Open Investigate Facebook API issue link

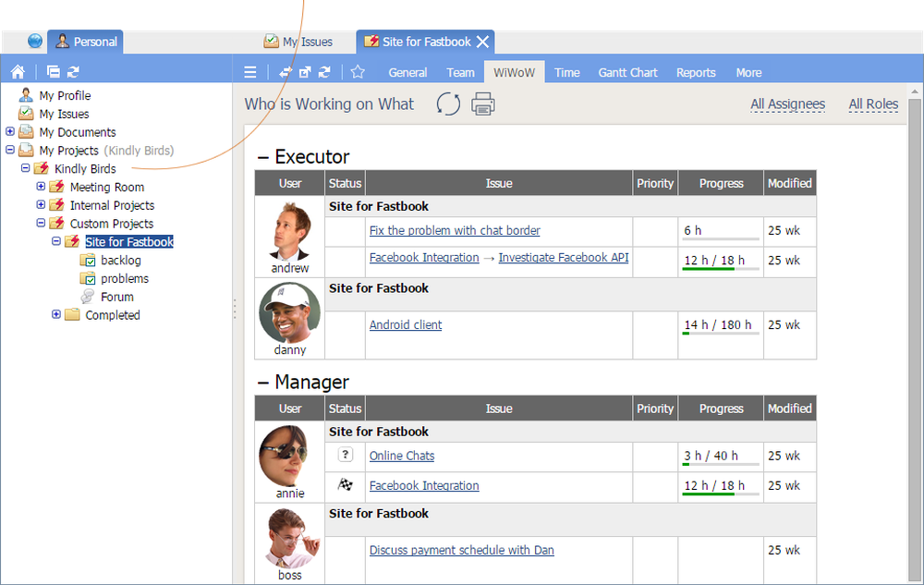coord(564,258)
